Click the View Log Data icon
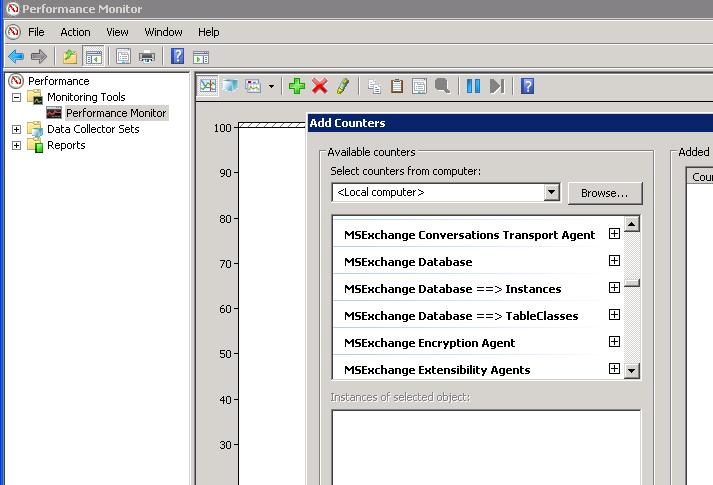The height and width of the screenshot is (485, 713). pos(231,85)
